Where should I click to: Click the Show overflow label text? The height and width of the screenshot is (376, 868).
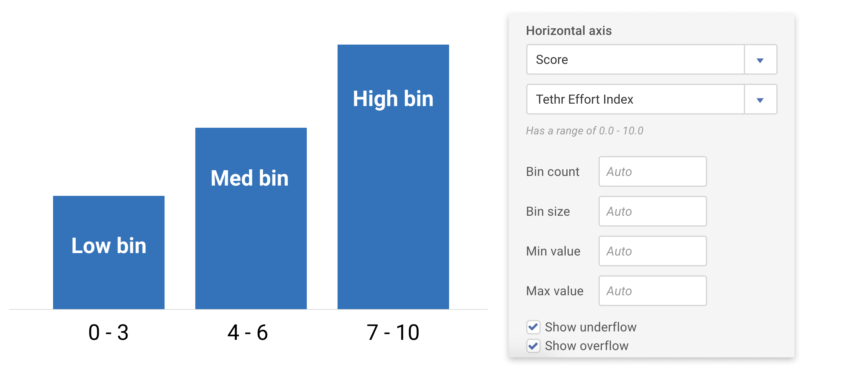point(587,346)
